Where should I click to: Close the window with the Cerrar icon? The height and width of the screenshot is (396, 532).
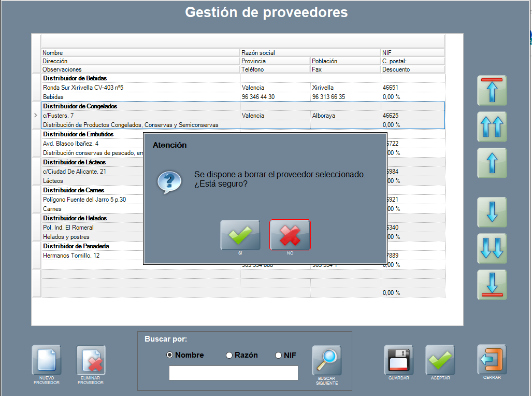492,359
